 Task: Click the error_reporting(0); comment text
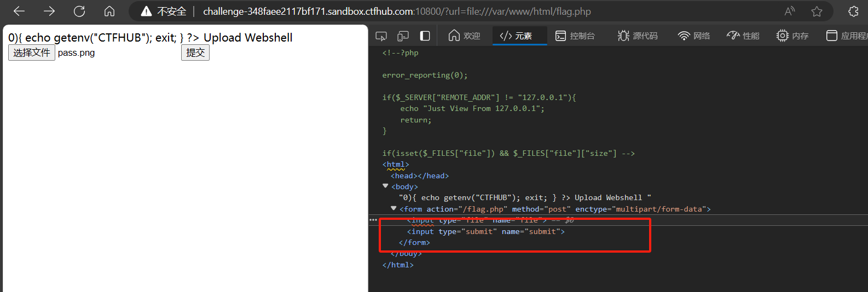tap(425, 75)
